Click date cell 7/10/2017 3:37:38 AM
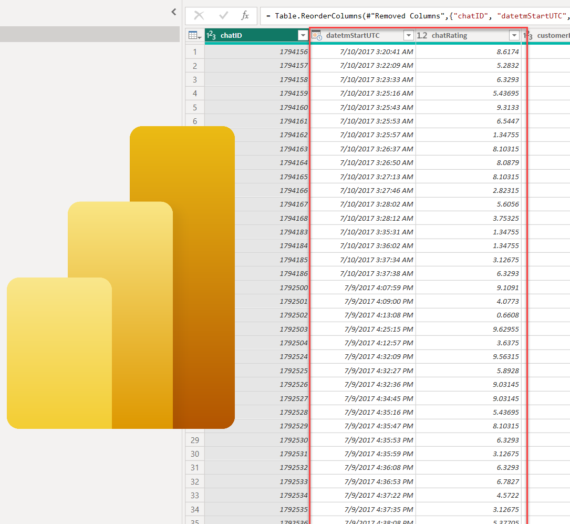 click(x=362, y=273)
